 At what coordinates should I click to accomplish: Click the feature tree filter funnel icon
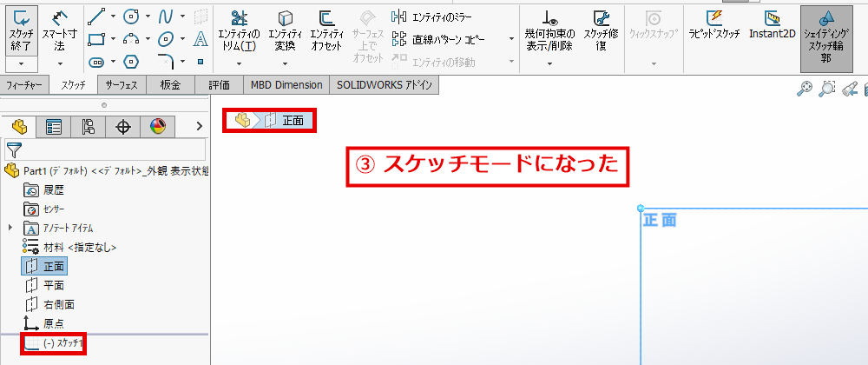tap(15, 149)
